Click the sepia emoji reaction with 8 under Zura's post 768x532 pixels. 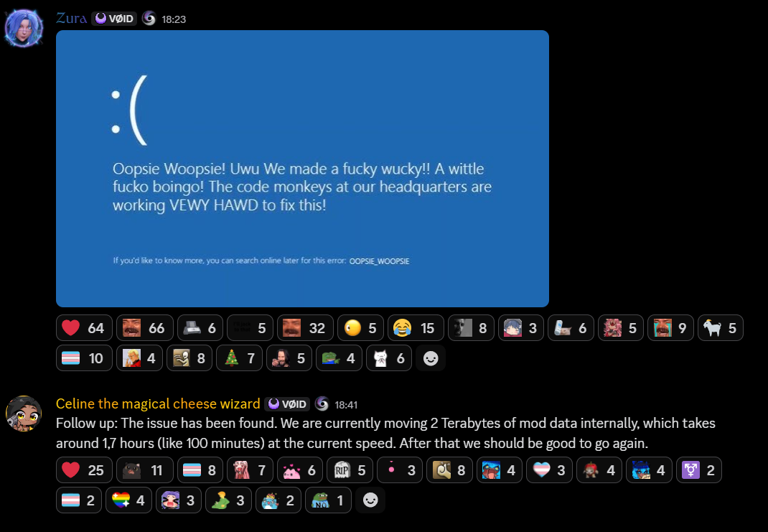[x=189, y=358]
